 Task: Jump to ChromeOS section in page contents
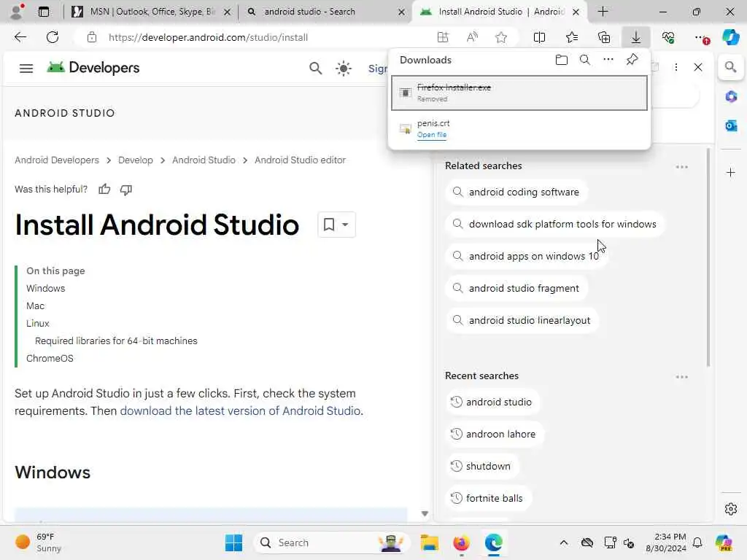(50, 358)
